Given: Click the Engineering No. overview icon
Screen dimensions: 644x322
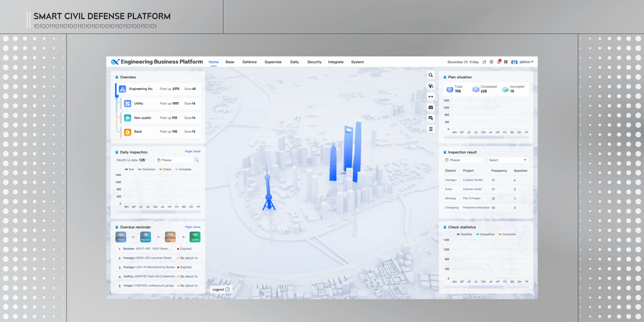Looking at the screenshot, I should tap(122, 89).
